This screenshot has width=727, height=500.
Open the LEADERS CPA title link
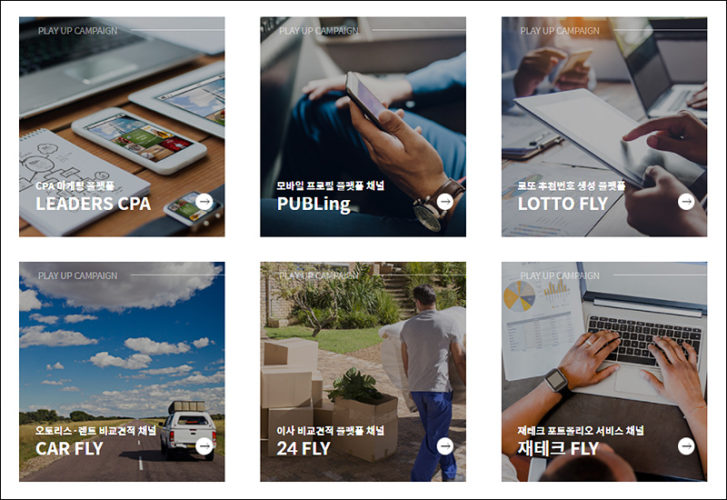[x=93, y=204]
